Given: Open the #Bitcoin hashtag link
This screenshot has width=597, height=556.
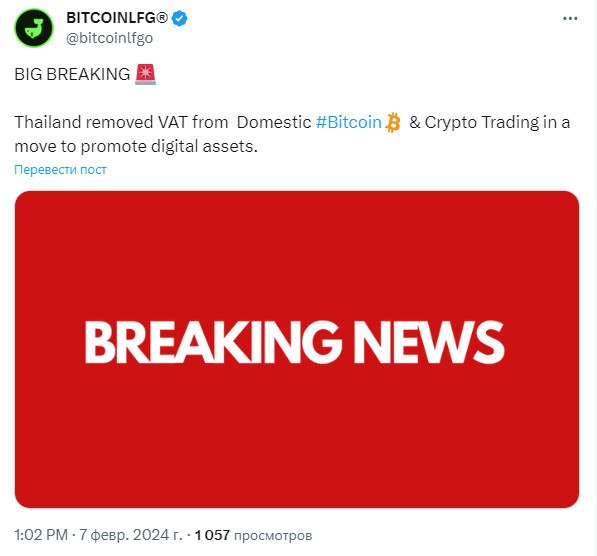Looking at the screenshot, I should [x=348, y=122].
